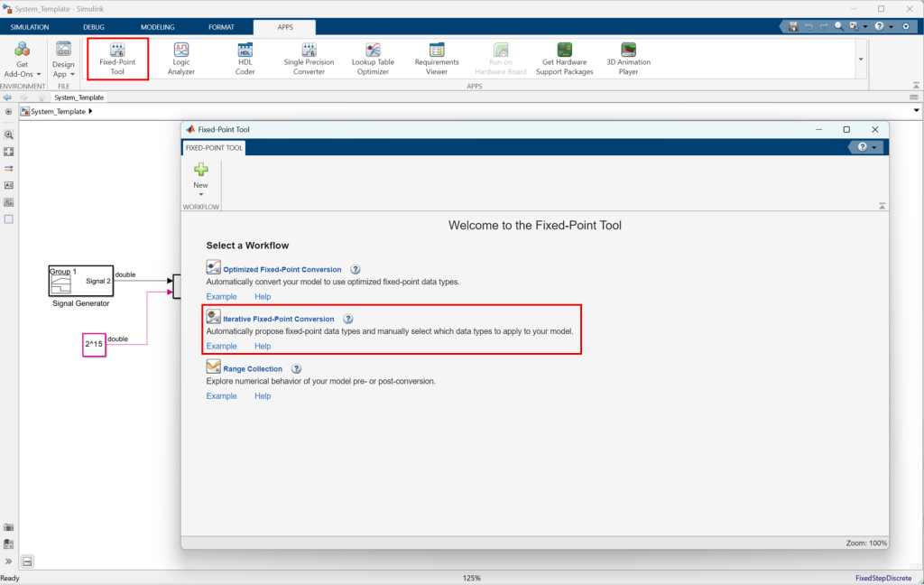Open Example link under Iterative Fixed-Point Conversion
This screenshot has height=585, width=924.
(x=222, y=346)
